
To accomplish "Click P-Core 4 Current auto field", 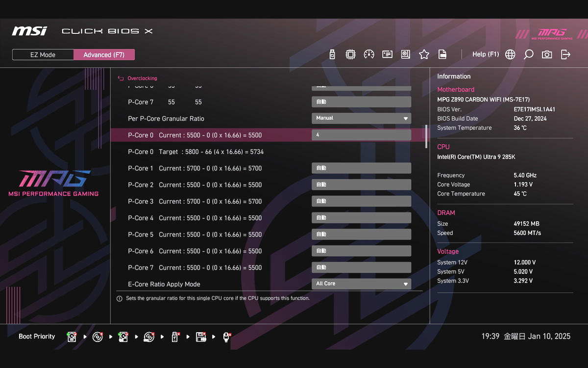I will point(362,218).
